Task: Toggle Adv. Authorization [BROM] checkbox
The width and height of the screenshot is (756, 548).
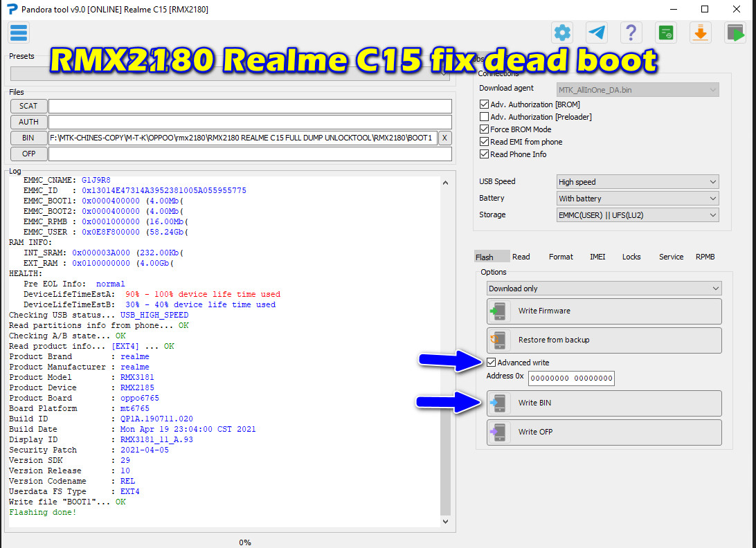Action: 484,104
